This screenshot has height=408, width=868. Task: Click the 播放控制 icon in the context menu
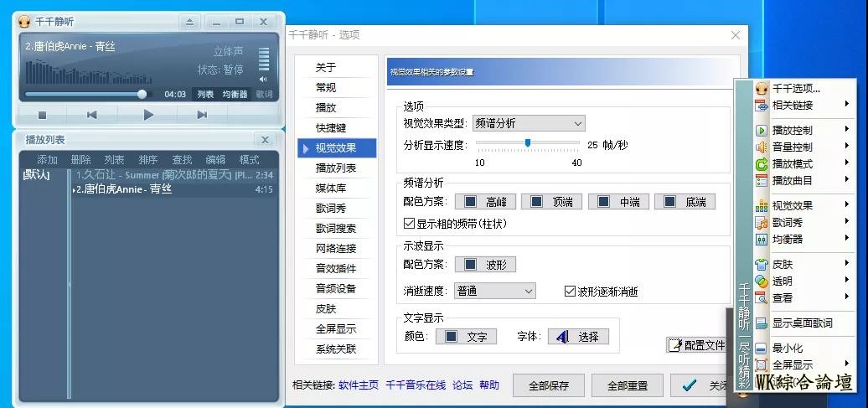762,131
